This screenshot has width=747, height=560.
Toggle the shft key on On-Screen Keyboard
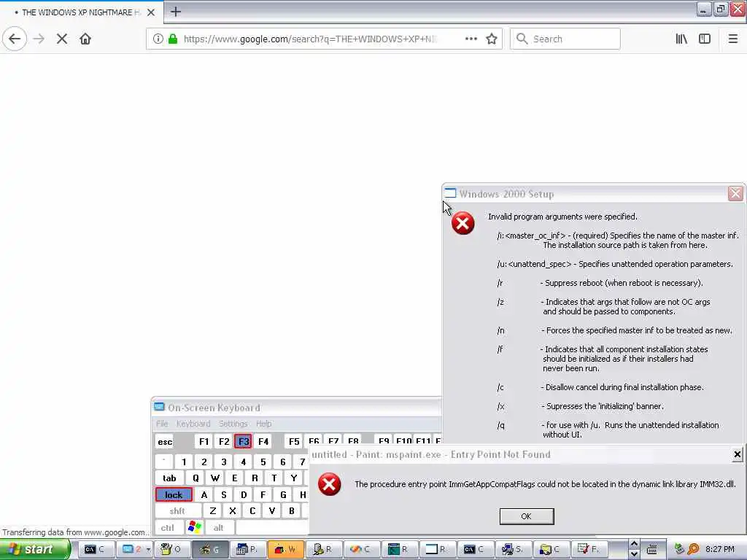177,511
